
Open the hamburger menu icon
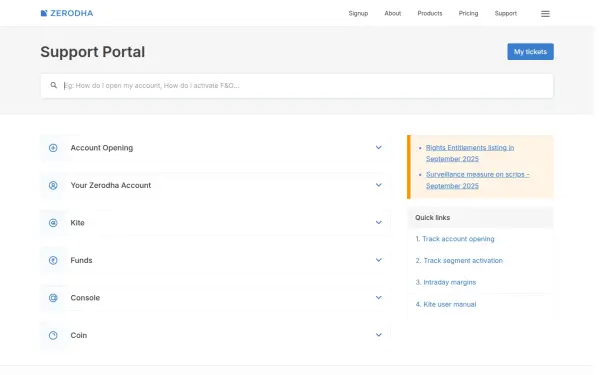click(x=545, y=14)
